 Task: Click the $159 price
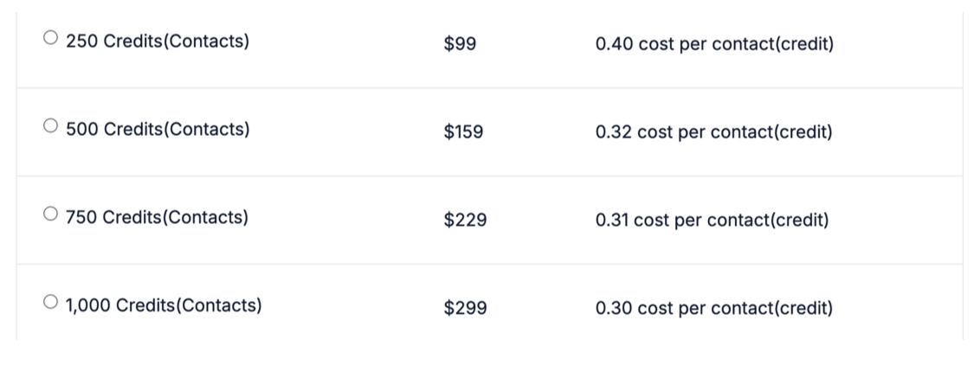[463, 133]
